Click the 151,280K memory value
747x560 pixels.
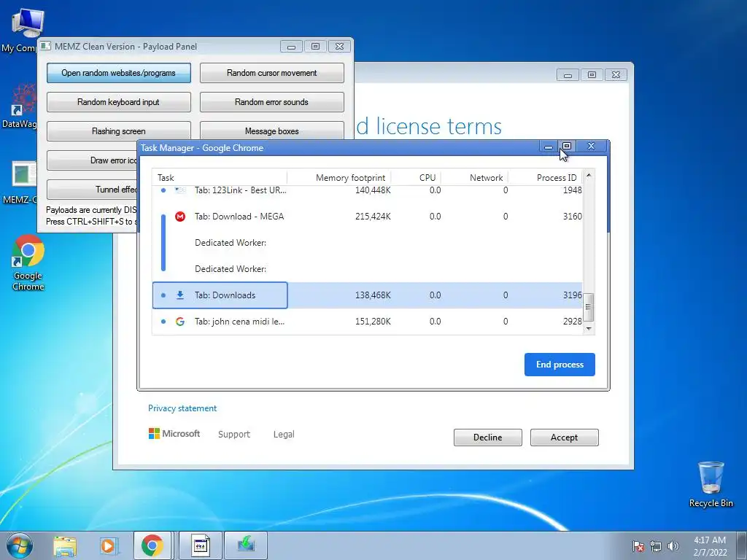pyautogui.click(x=373, y=322)
